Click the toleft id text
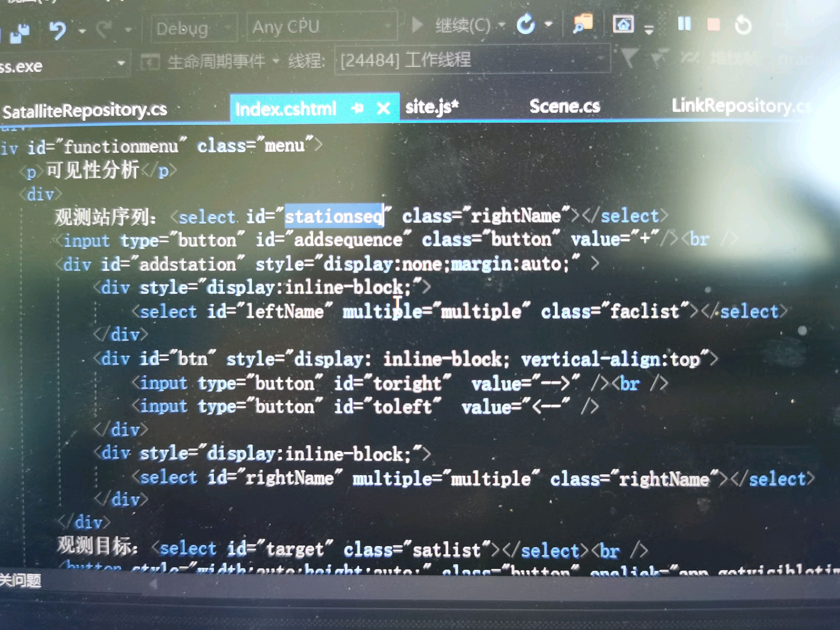 (402, 406)
